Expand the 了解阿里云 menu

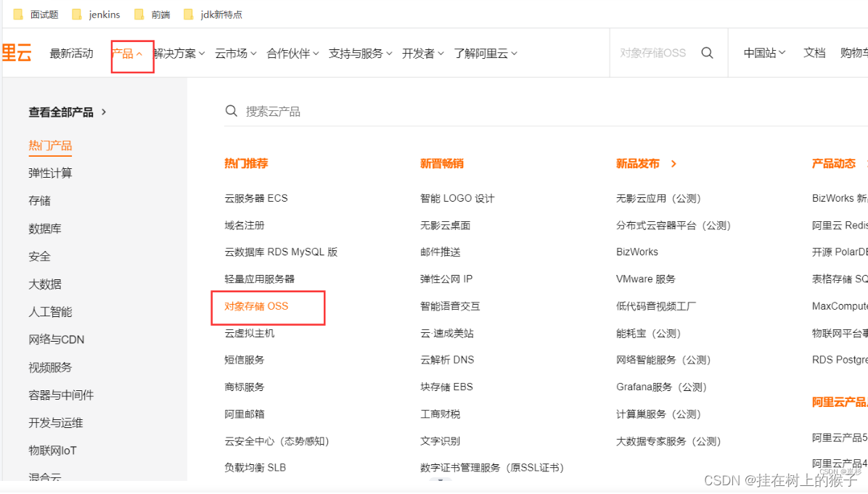[486, 54]
